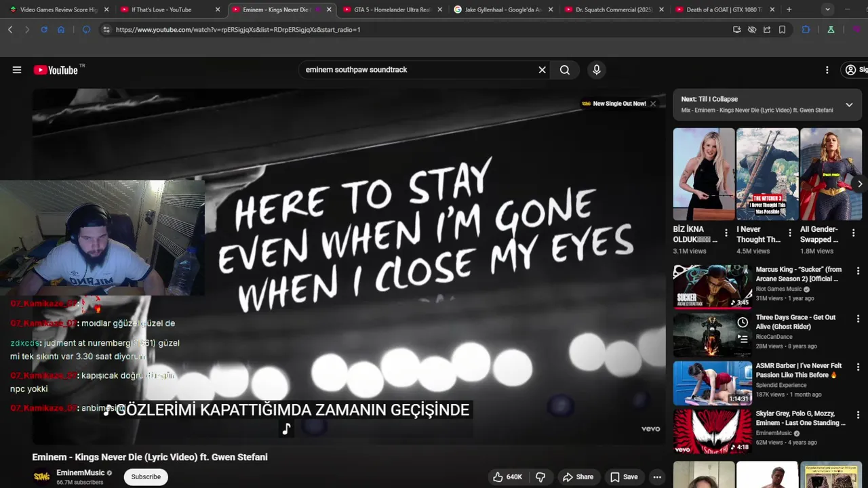Open a new browser tab with plus

(789, 9)
